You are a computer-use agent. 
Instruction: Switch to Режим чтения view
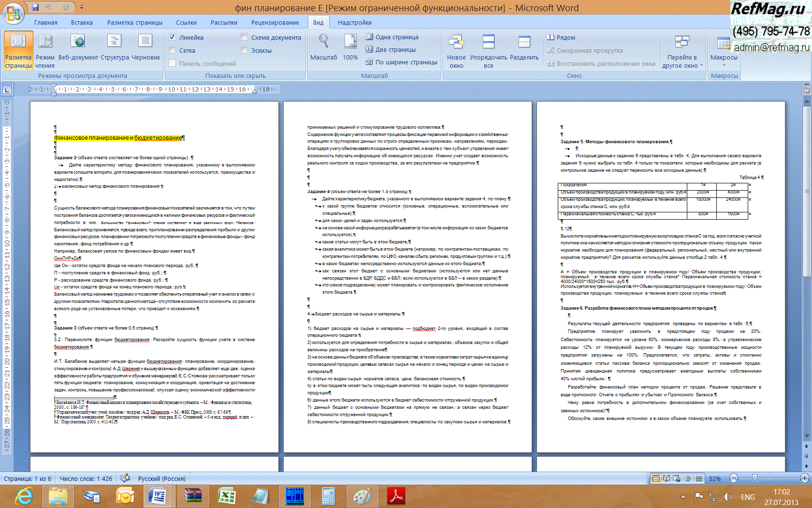[x=45, y=42]
